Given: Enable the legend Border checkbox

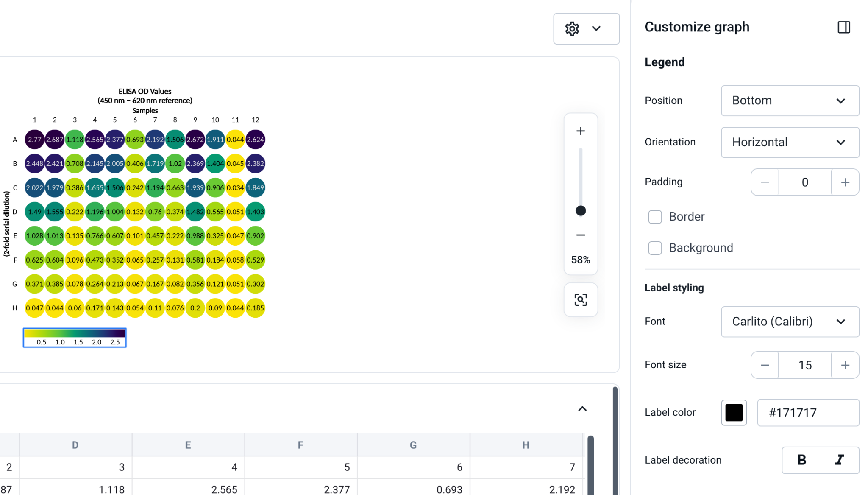Looking at the screenshot, I should pos(655,217).
